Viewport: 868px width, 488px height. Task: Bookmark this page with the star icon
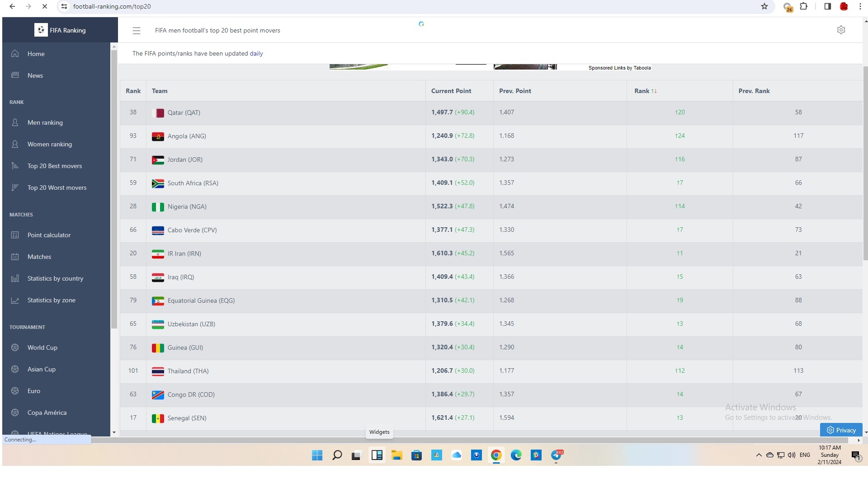(764, 6)
